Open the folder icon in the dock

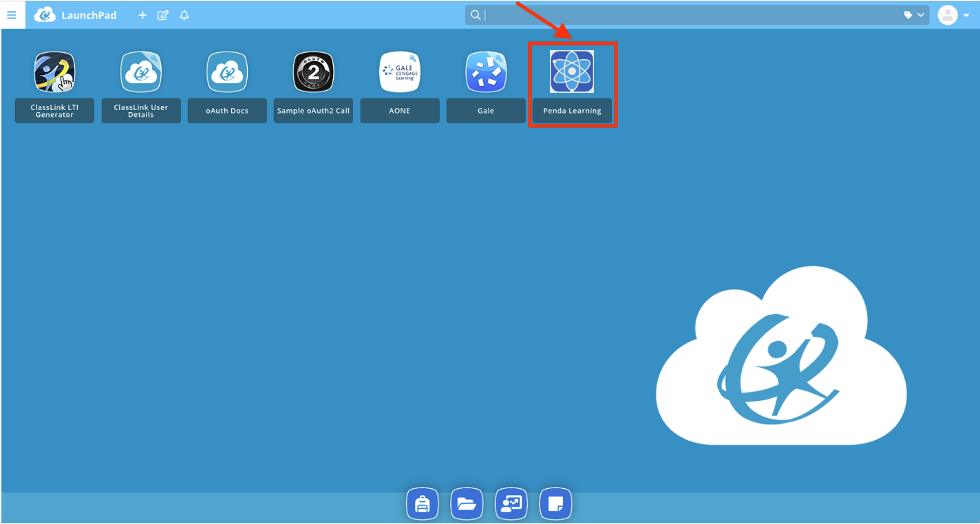467,504
